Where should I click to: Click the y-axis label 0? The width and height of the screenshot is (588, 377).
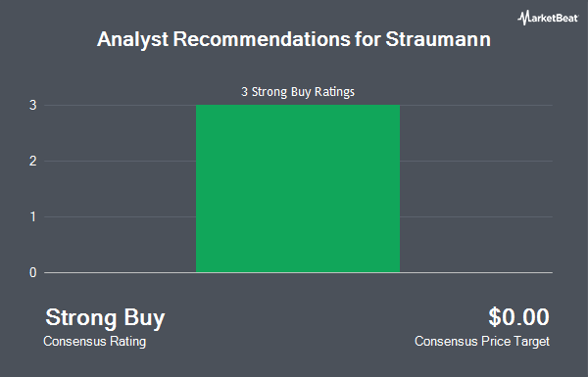click(33, 273)
